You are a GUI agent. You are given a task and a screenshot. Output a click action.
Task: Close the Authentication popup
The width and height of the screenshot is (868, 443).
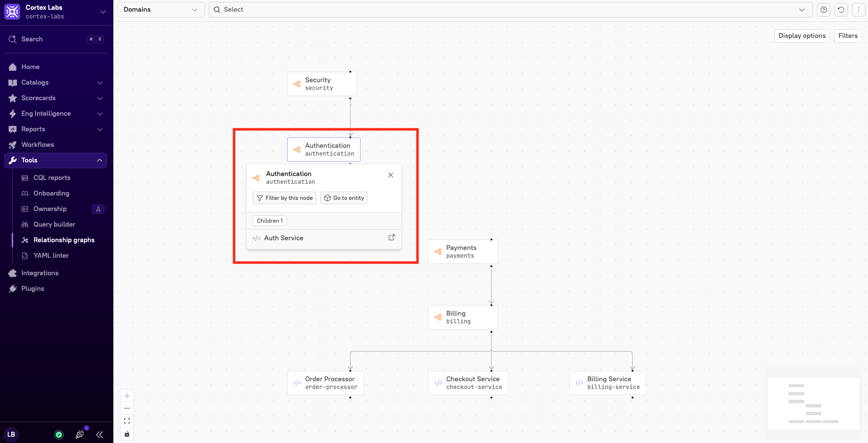391,175
